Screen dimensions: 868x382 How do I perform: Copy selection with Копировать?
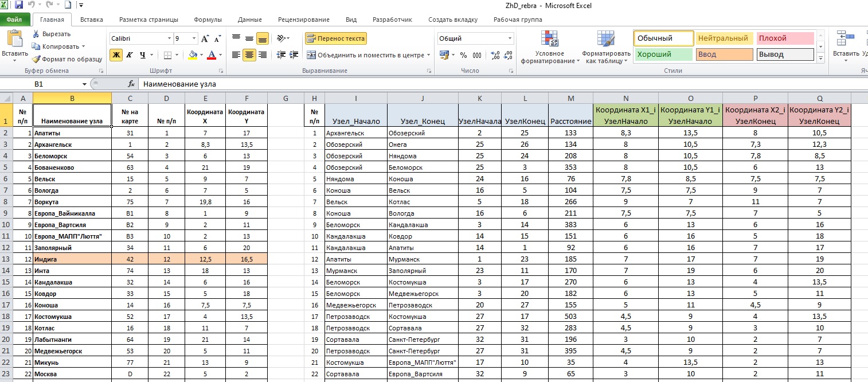[55, 46]
